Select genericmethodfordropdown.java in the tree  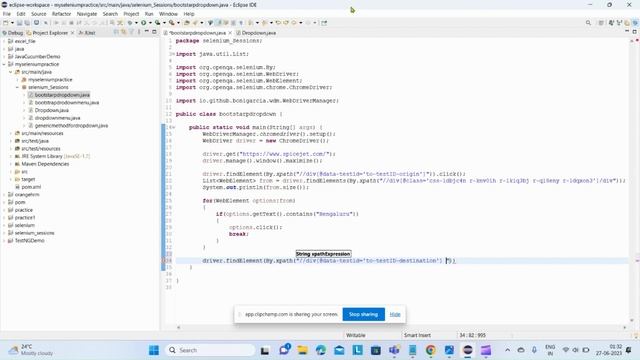click(71, 126)
